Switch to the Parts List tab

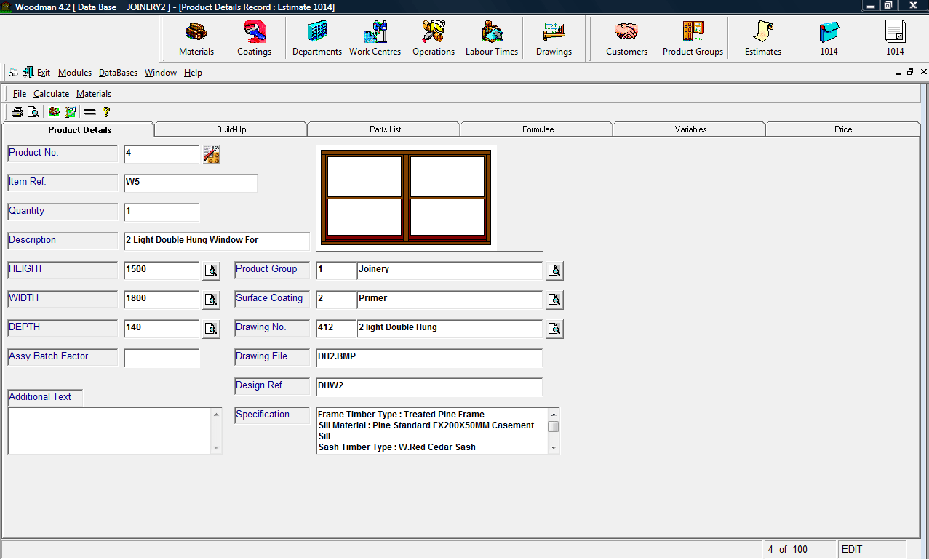tap(385, 129)
